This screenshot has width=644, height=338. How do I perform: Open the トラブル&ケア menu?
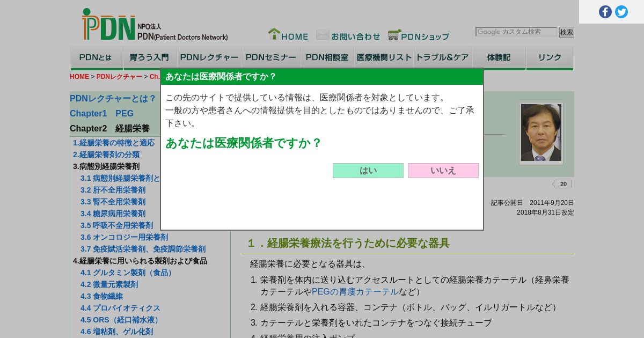443,58
